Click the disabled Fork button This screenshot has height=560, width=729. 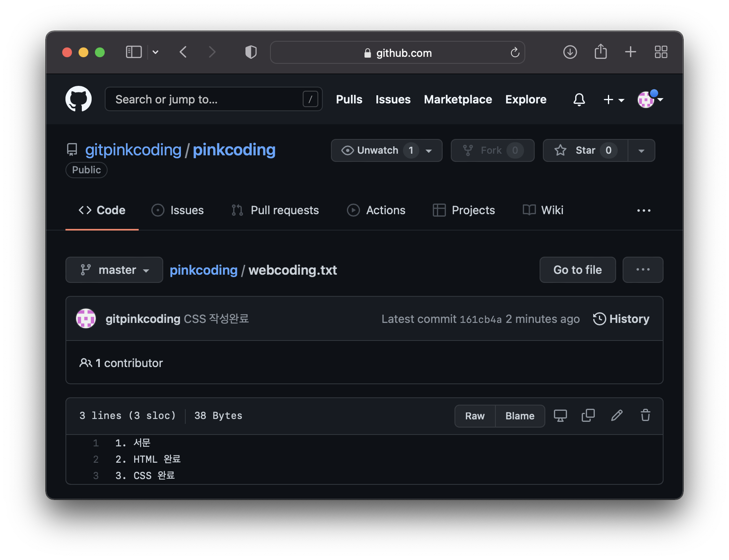pos(493,150)
